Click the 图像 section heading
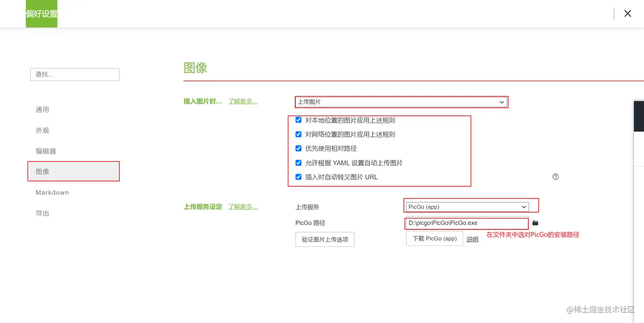 pos(195,68)
